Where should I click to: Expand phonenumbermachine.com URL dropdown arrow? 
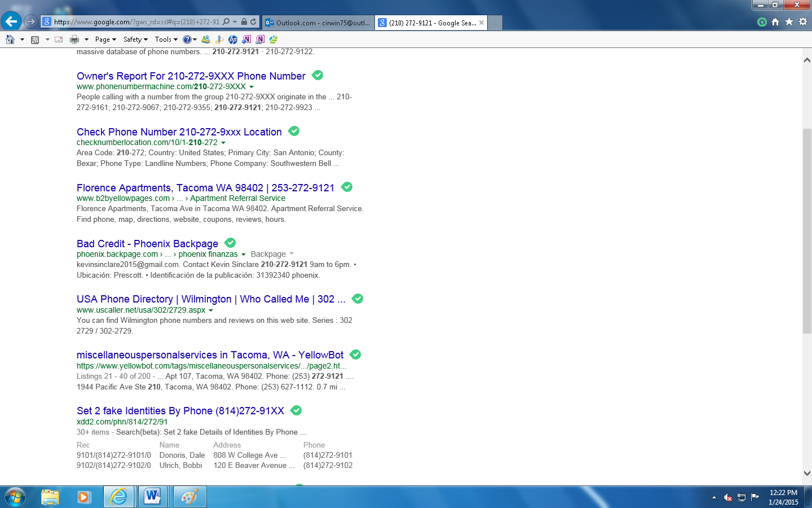[251, 87]
